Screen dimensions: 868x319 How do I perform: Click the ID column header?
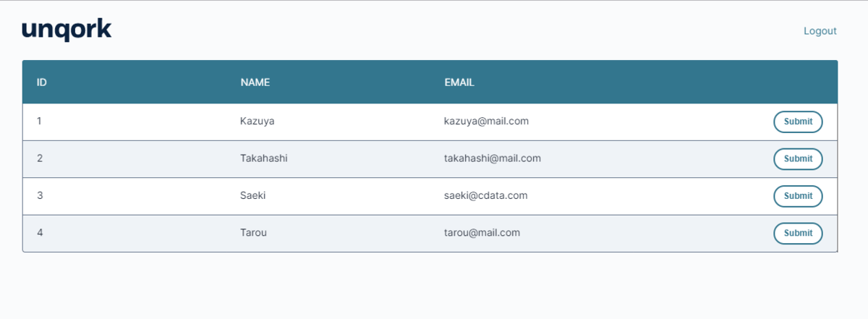(x=42, y=82)
